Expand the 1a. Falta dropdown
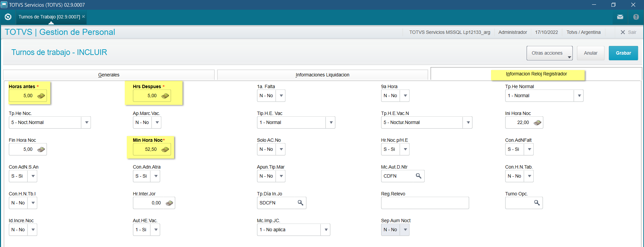The width and height of the screenshot is (644, 247). pos(281,96)
